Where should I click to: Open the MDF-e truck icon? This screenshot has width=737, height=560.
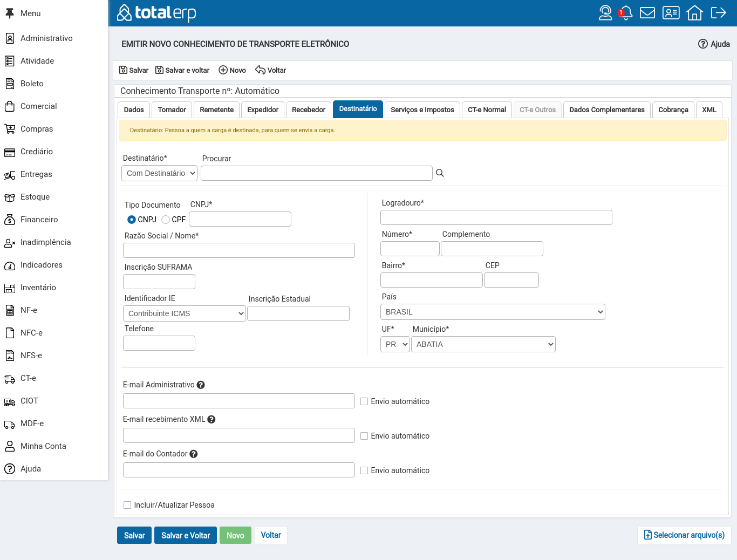[10, 424]
